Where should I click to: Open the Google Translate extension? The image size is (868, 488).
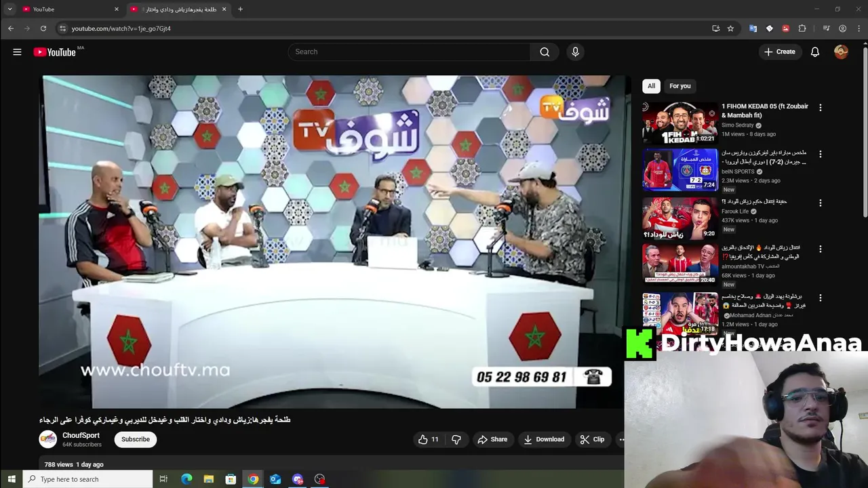pyautogui.click(x=753, y=28)
